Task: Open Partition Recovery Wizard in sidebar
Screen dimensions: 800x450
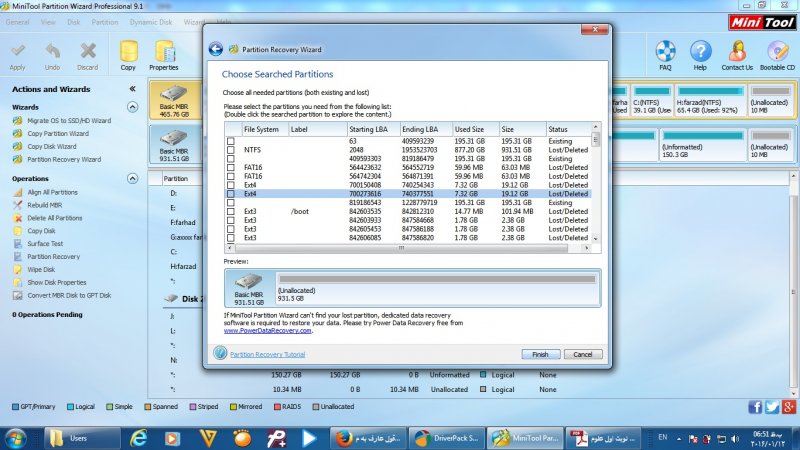Action: (64, 159)
